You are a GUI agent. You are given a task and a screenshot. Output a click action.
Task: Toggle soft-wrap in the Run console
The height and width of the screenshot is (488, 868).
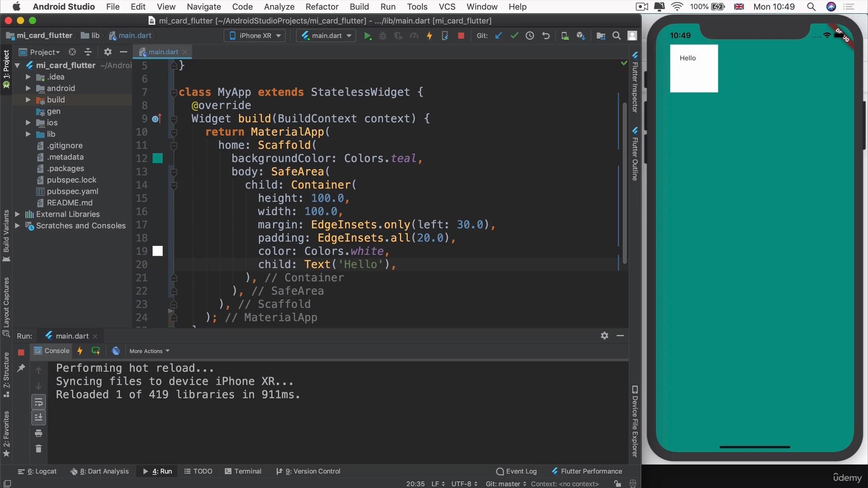point(38,402)
